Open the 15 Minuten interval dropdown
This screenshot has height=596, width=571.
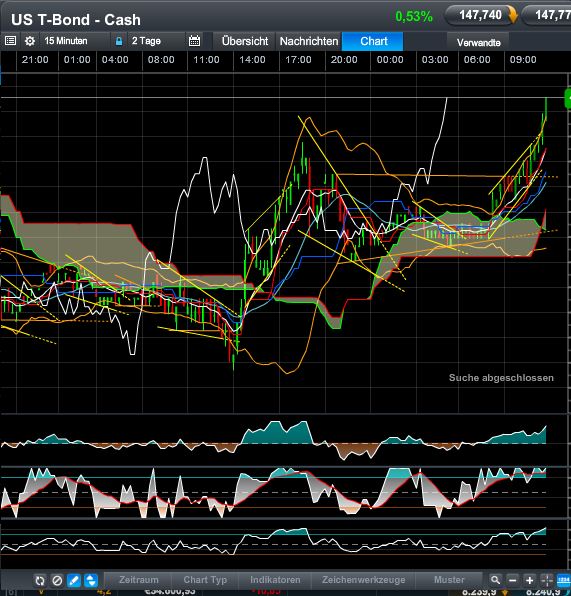click(x=75, y=41)
